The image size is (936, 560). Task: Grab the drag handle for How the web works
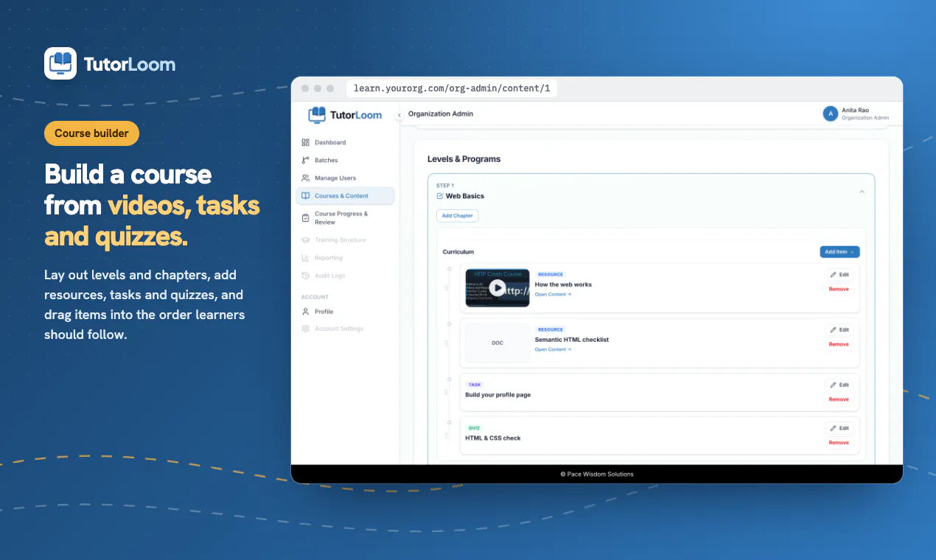point(447,289)
